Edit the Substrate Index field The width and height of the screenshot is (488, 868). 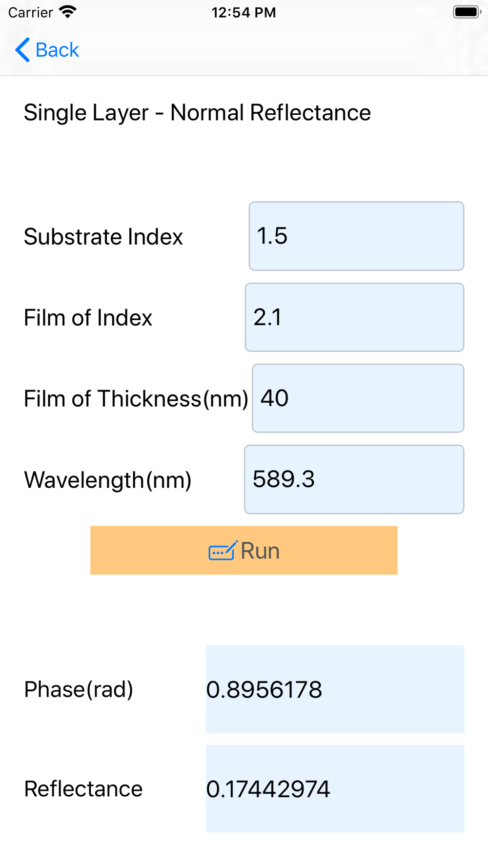click(356, 236)
